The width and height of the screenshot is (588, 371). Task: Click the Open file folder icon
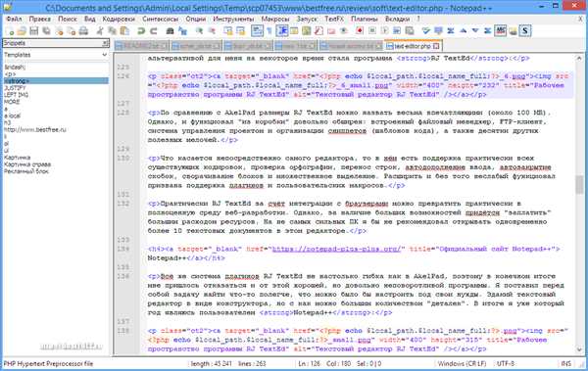22,31
